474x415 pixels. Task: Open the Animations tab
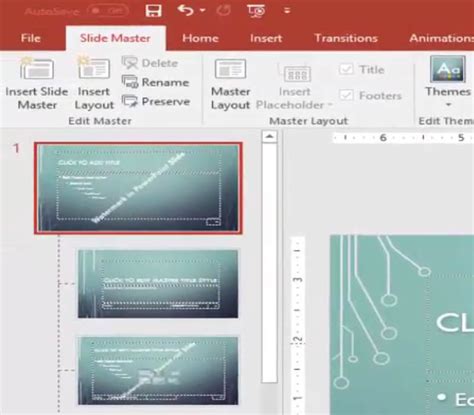click(x=441, y=38)
